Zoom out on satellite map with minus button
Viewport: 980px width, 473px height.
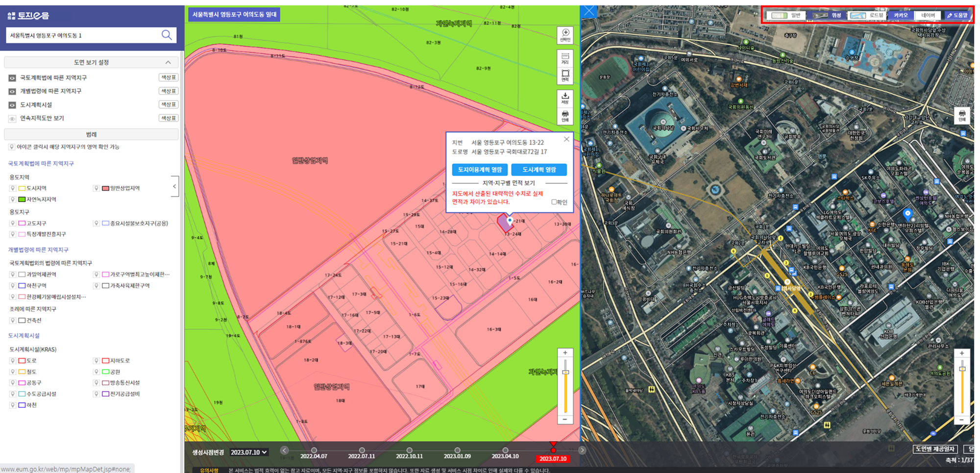point(962,420)
